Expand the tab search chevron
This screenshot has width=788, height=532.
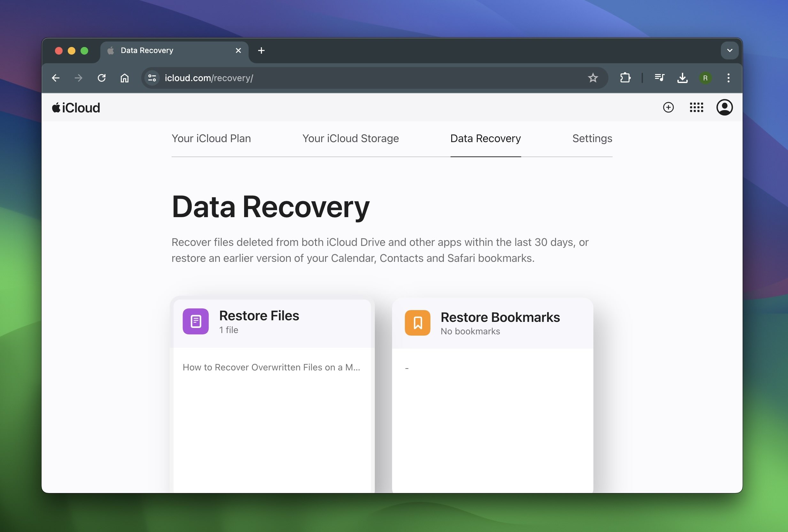(x=730, y=50)
